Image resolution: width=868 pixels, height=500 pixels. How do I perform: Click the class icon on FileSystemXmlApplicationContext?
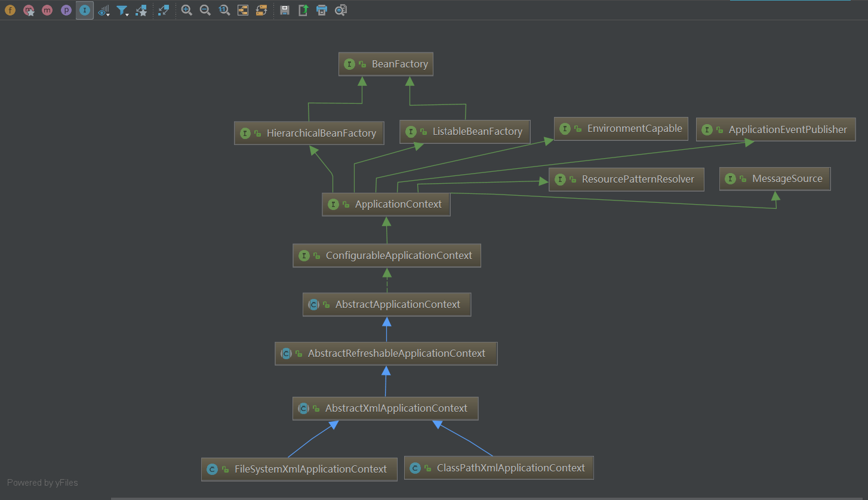tap(212, 470)
